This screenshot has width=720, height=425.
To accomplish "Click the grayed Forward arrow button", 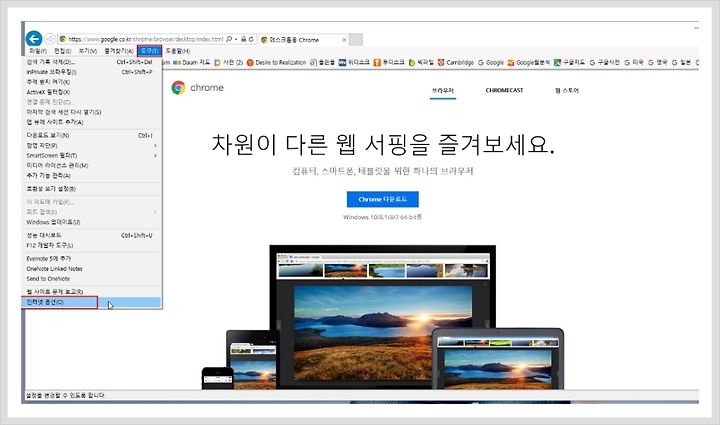I will pyautogui.click(x=50, y=39).
